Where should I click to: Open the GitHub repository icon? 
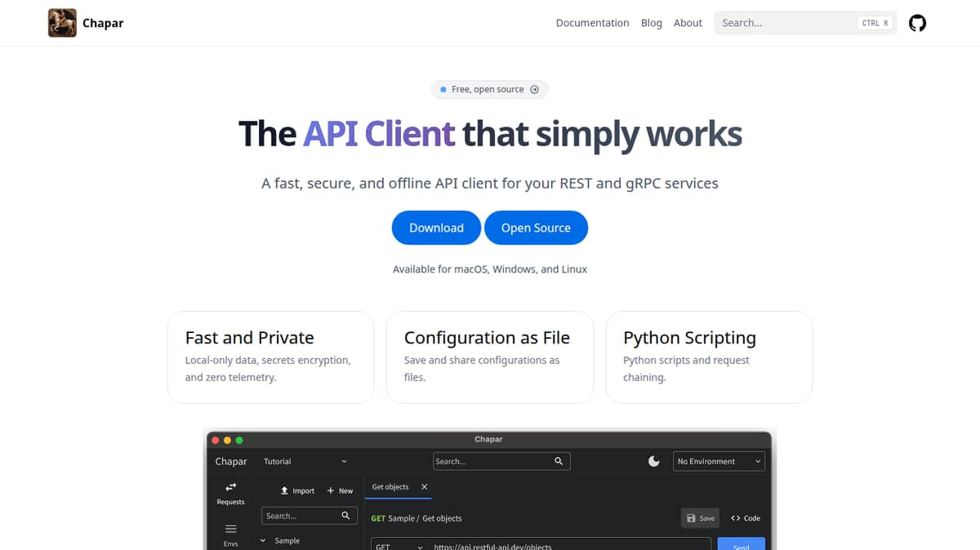point(917,23)
